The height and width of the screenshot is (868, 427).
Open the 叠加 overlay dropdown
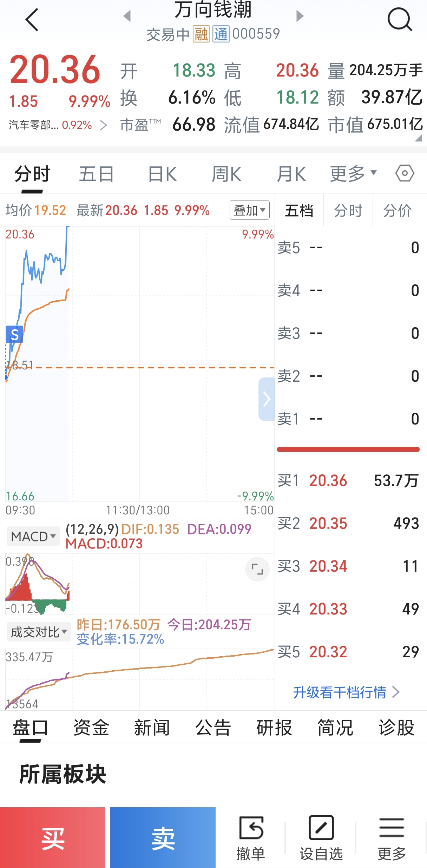(x=250, y=210)
